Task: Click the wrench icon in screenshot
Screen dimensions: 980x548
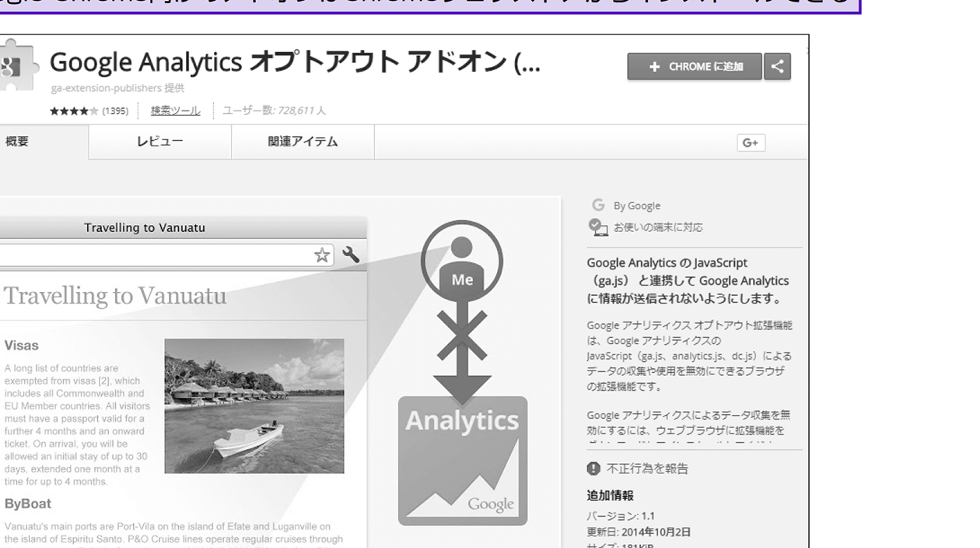Action: coord(351,255)
